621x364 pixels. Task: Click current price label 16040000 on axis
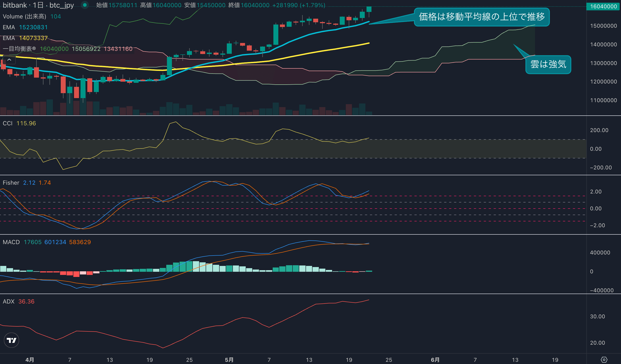coord(603,6)
